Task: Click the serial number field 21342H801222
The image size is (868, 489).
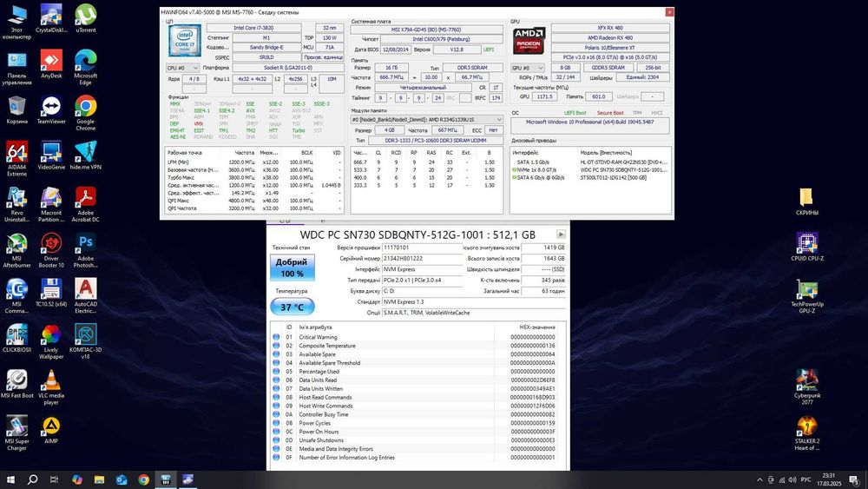Action: pyautogui.click(x=422, y=259)
